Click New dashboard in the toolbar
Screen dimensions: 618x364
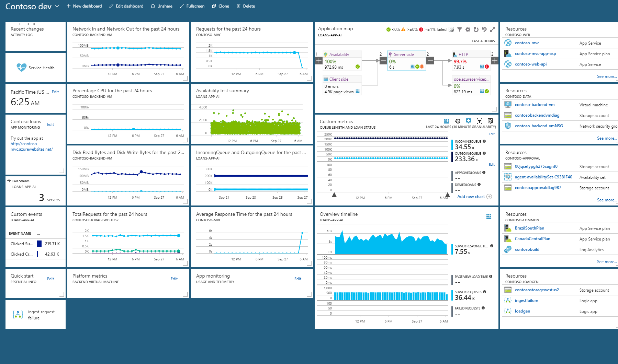coord(84,6)
